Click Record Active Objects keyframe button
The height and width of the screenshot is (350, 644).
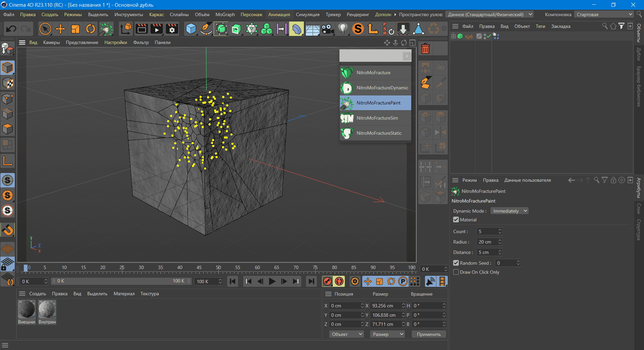pos(327,281)
